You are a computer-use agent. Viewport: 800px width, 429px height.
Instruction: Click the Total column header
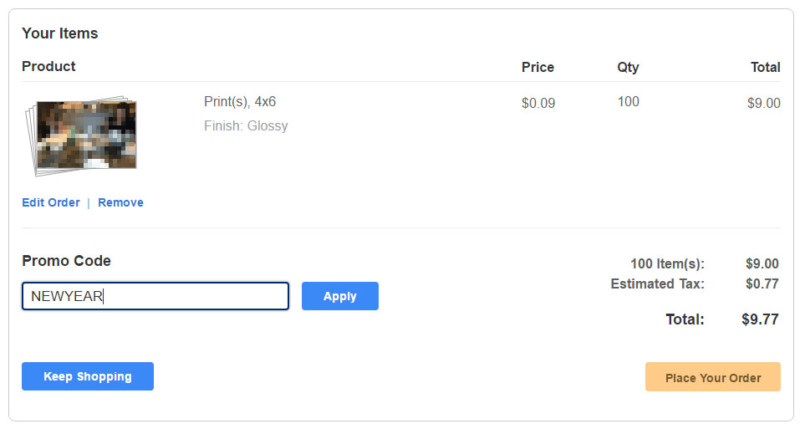765,67
